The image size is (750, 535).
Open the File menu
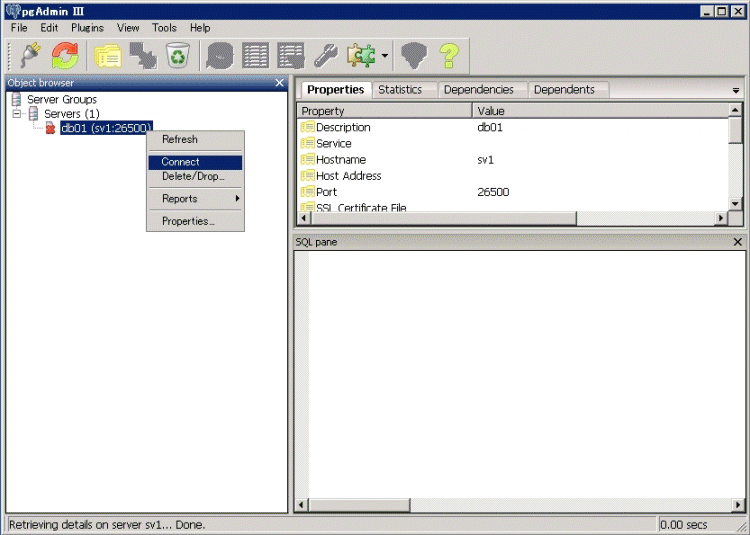[x=19, y=28]
